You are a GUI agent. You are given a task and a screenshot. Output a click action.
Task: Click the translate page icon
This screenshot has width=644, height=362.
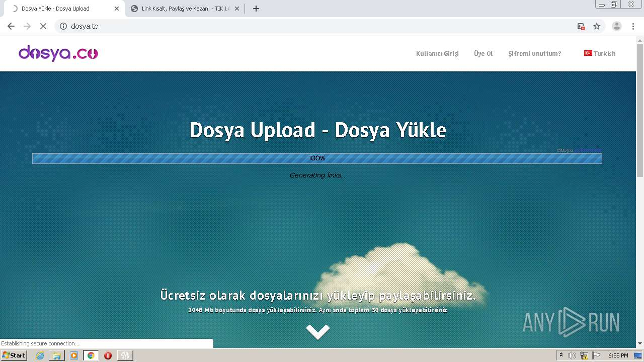(581, 26)
